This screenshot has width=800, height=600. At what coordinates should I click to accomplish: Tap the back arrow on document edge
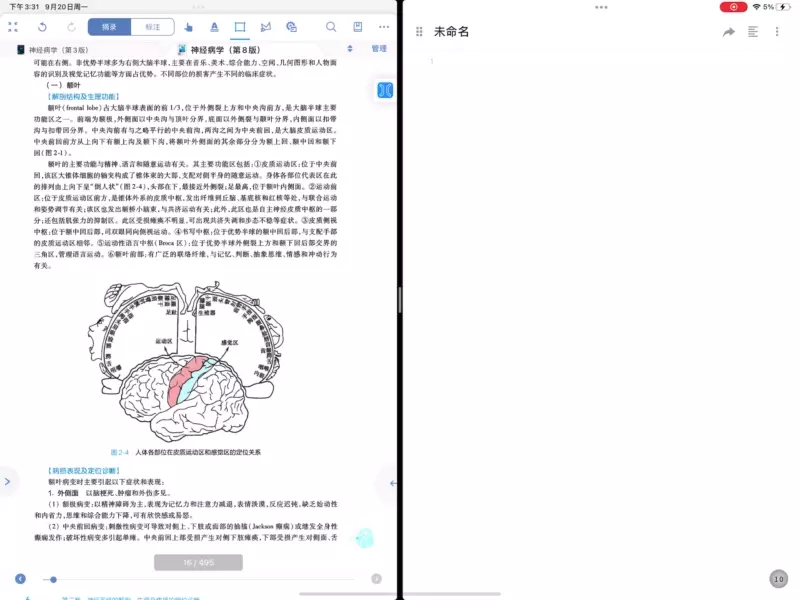coord(393,483)
